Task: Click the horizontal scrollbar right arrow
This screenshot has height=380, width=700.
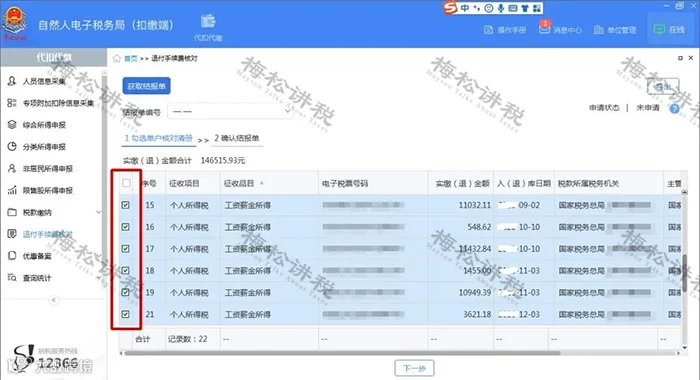Action: click(679, 353)
